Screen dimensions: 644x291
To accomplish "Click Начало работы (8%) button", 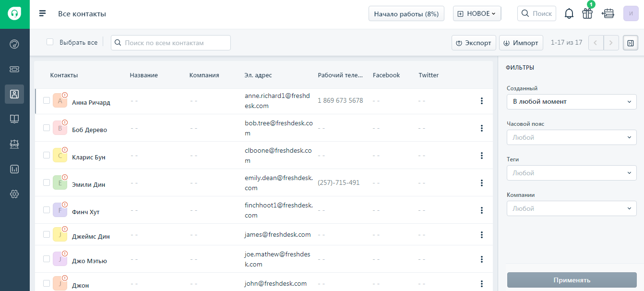I will click(406, 13).
